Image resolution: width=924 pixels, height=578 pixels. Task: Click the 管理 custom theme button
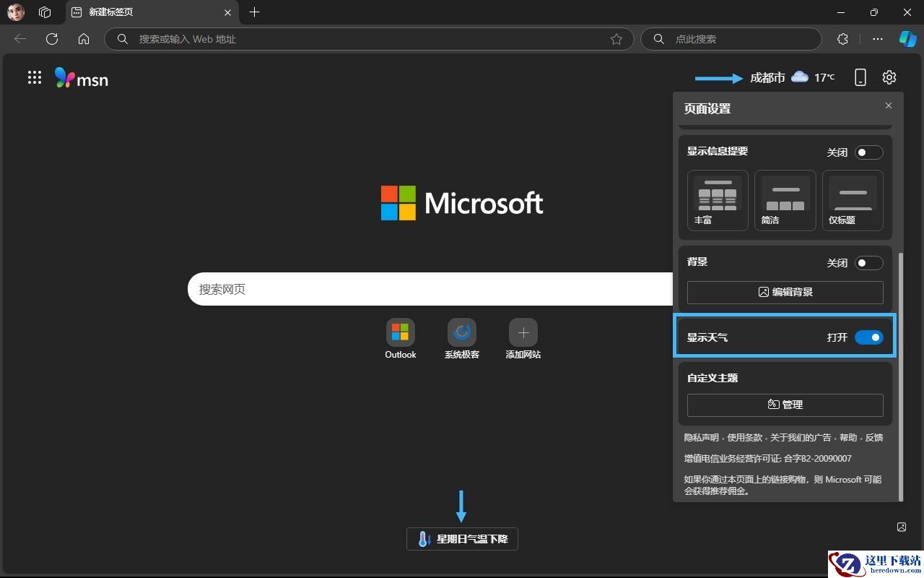coord(785,405)
